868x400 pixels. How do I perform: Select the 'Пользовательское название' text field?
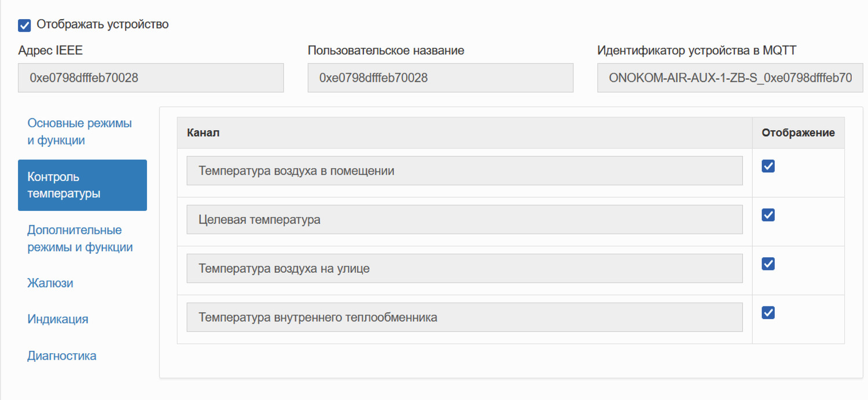(440, 77)
